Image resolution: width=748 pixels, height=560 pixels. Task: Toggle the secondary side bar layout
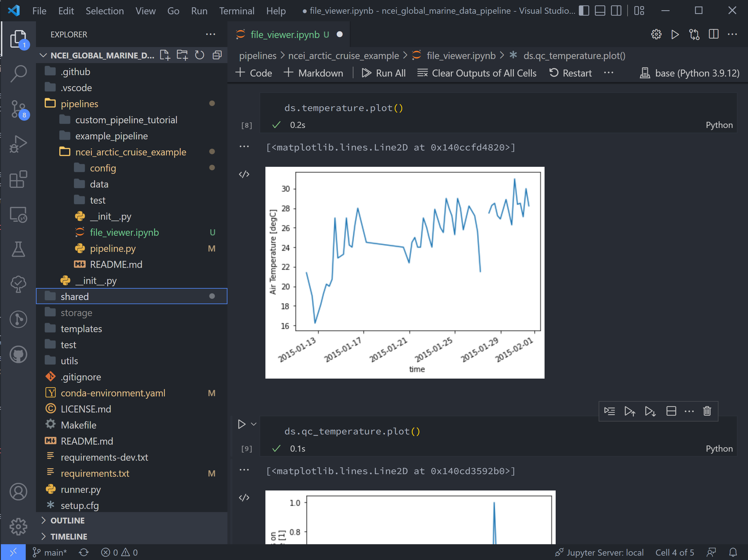tap(616, 11)
